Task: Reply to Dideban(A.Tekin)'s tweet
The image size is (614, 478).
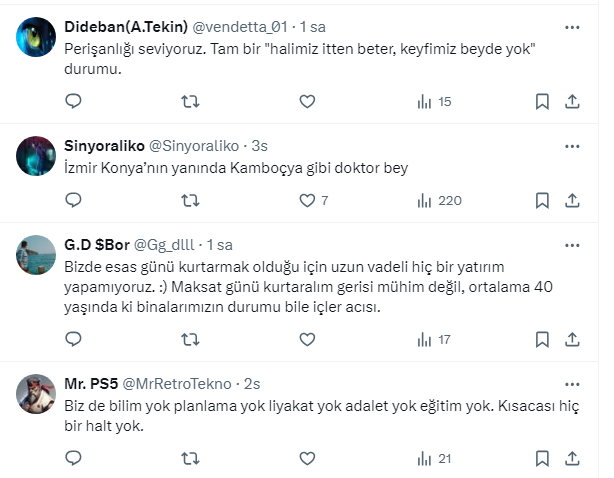Action: (73, 101)
